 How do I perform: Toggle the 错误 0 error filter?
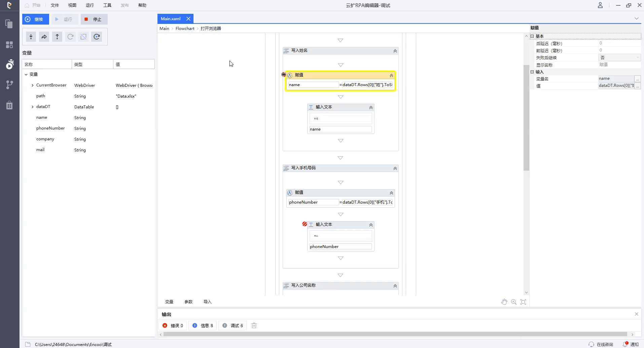[173, 325]
